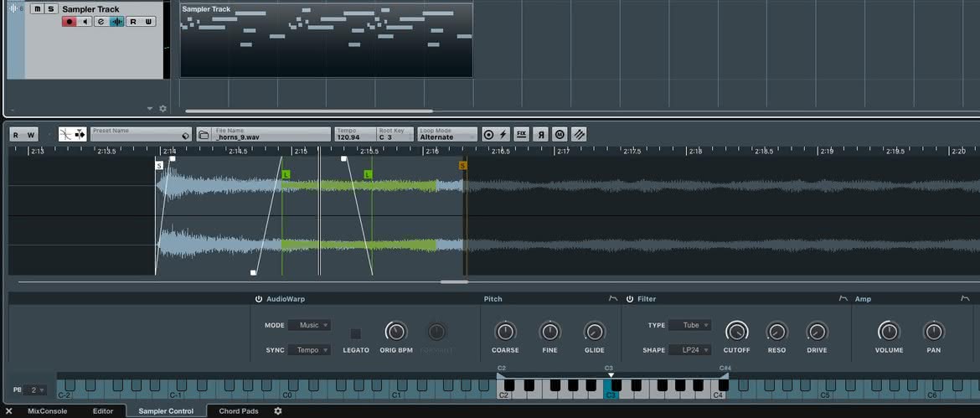
Task: Enable the reverse sample icon
Action: coord(540,134)
